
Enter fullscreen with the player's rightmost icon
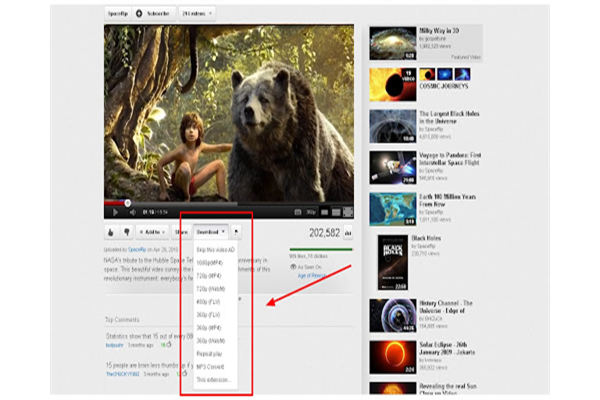click(347, 212)
